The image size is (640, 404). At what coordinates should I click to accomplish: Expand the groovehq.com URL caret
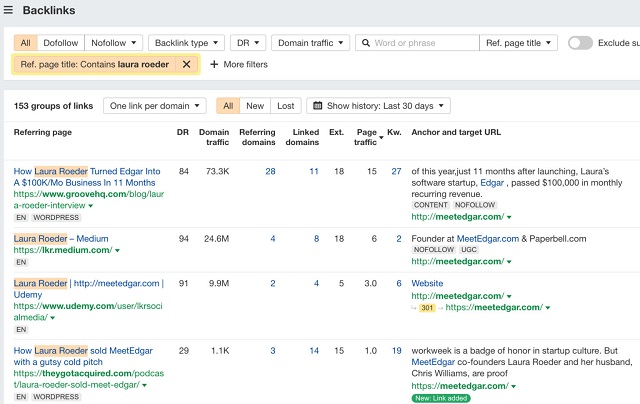coord(91,206)
